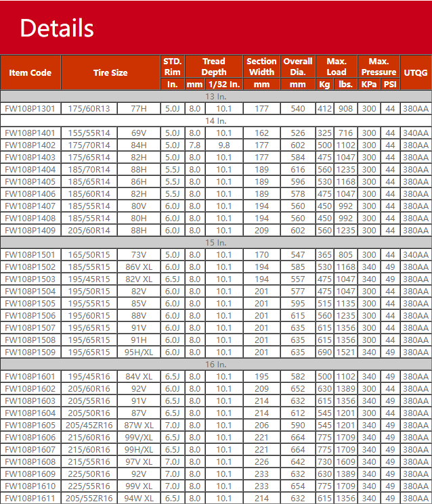Select the Tread Depth column header

213,66
